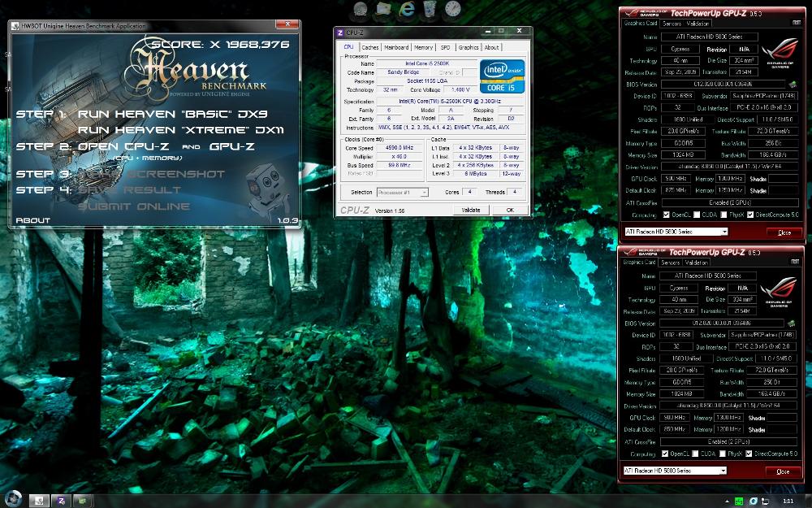Viewport: 812px width, 508px height.
Task: Click the Validate button in CPU-Z
Action: pyautogui.click(x=471, y=210)
